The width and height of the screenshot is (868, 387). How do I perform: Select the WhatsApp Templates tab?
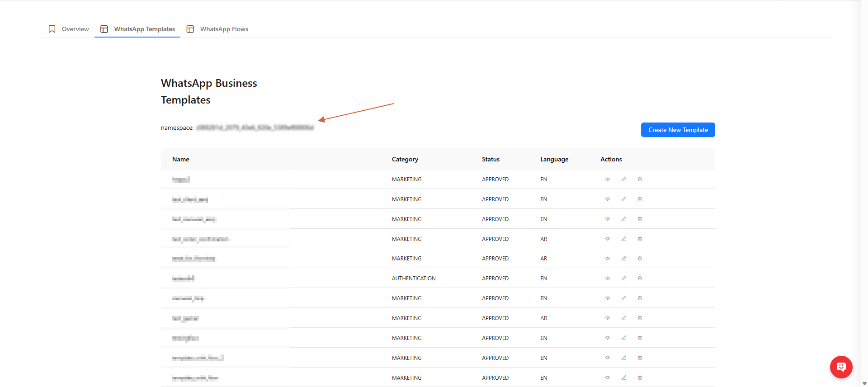(x=137, y=29)
